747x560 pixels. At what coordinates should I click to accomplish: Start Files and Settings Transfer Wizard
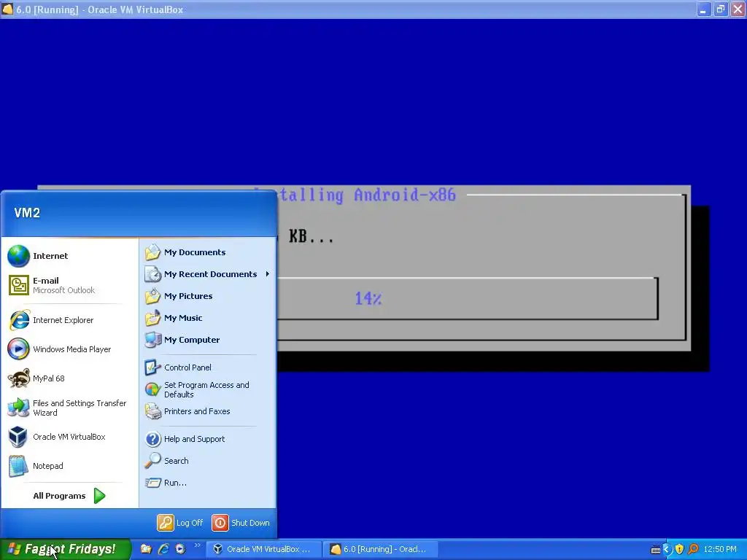click(69, 408)
